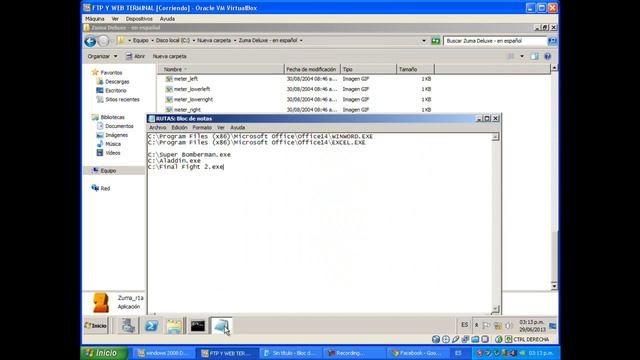
Task: Open Notepad Ayuda menu
Action: pos(238,128)
